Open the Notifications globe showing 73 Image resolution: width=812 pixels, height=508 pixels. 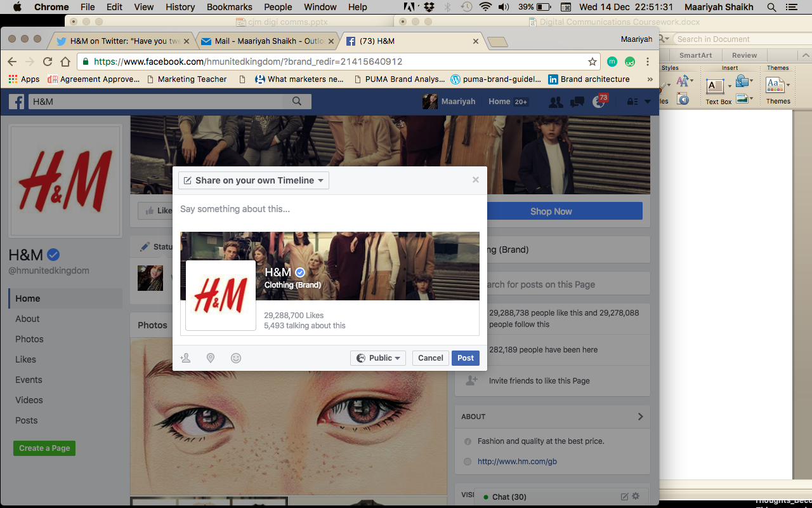599,102
